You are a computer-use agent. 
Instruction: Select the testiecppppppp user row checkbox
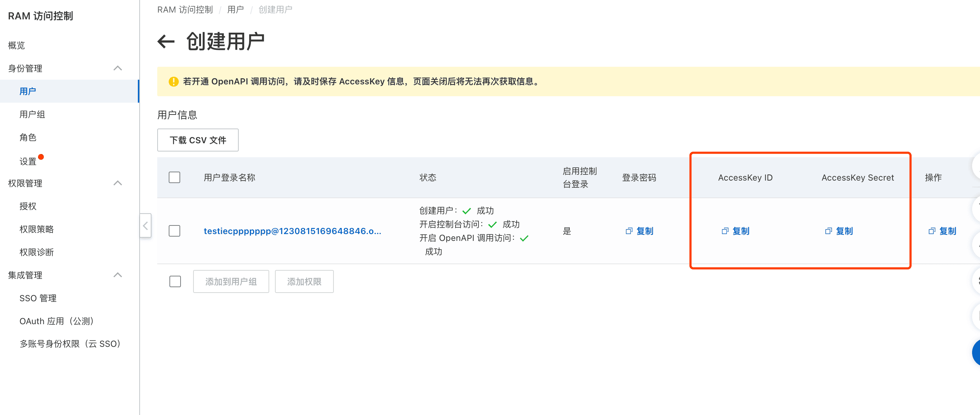point(174,231)
